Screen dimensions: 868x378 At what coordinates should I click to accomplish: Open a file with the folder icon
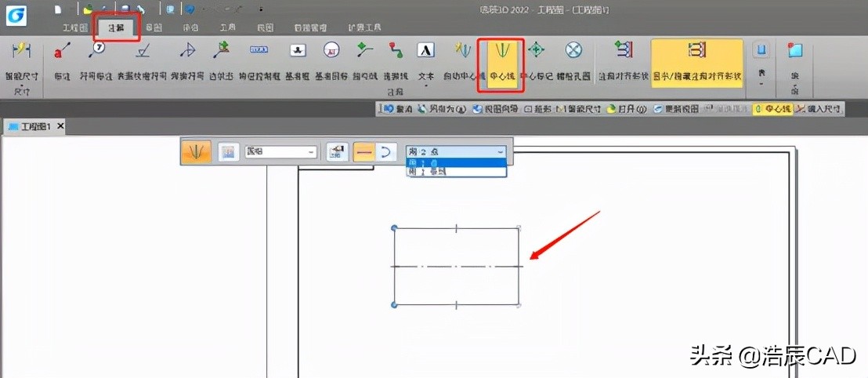(x=88, y=9)
